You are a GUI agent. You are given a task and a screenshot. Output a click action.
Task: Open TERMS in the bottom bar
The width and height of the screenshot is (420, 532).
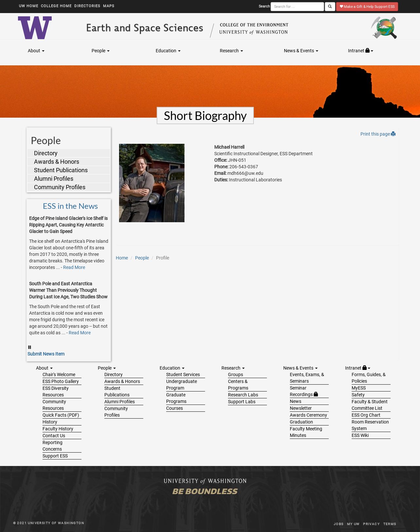click(x=390, y=524)
